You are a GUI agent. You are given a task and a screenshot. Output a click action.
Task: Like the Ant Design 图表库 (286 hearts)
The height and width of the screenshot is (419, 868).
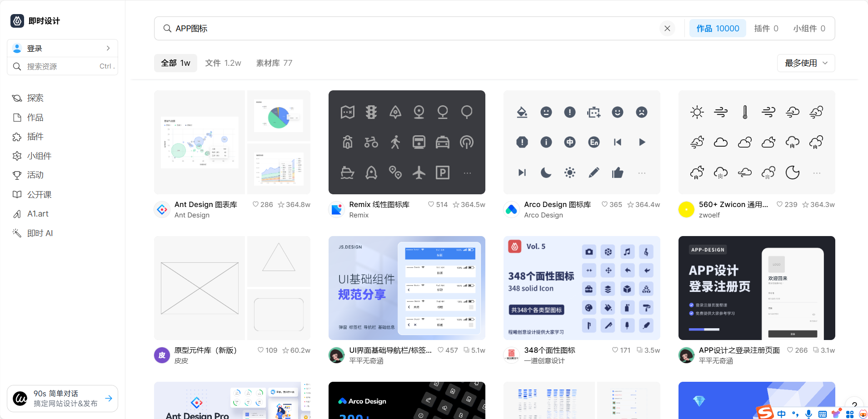pyautogui.click(x=263, y=205)
